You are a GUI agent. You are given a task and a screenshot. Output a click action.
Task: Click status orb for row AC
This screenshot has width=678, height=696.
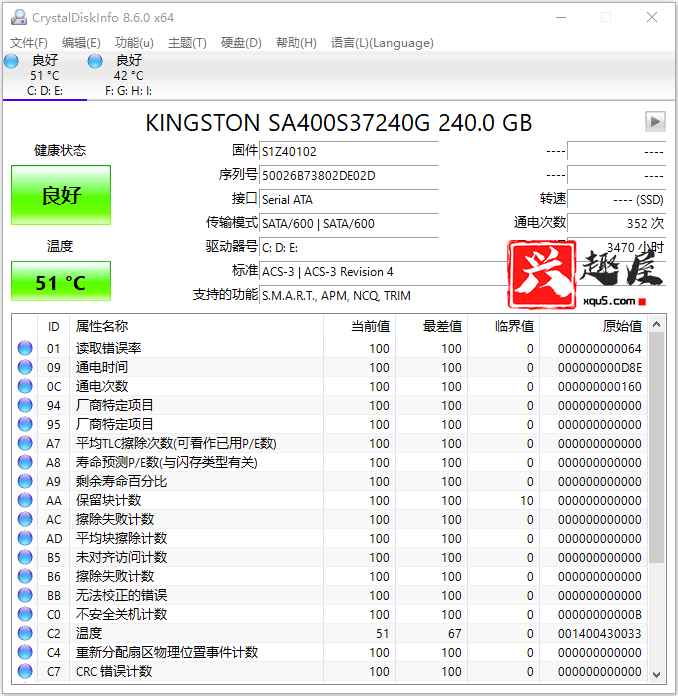(25, 519)
